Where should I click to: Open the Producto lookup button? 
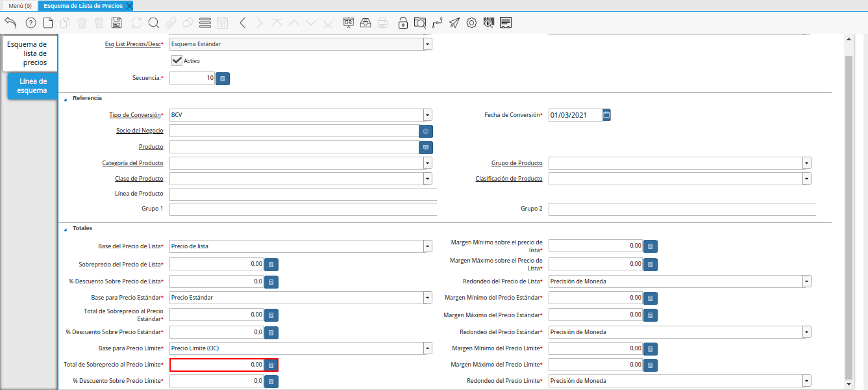(426, 148)
